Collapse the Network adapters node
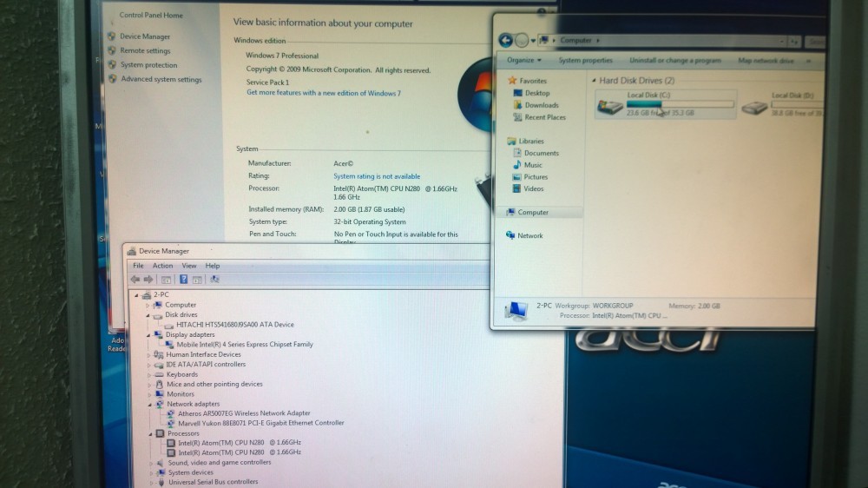This screenshot has width=868, height=488. click(150, 405)
